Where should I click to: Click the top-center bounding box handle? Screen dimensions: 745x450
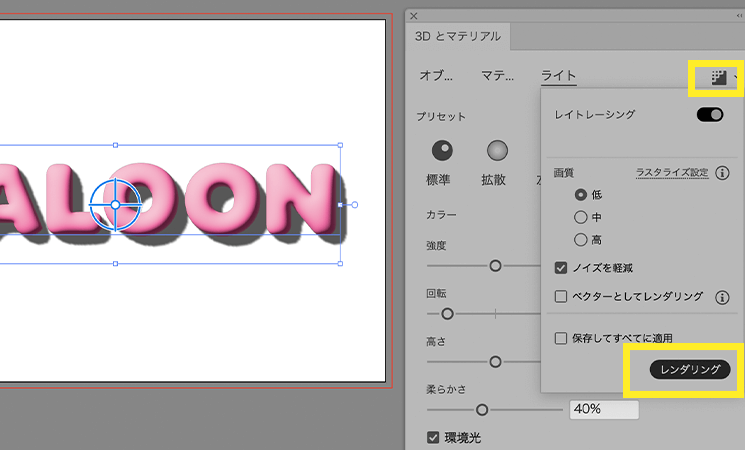115,145
